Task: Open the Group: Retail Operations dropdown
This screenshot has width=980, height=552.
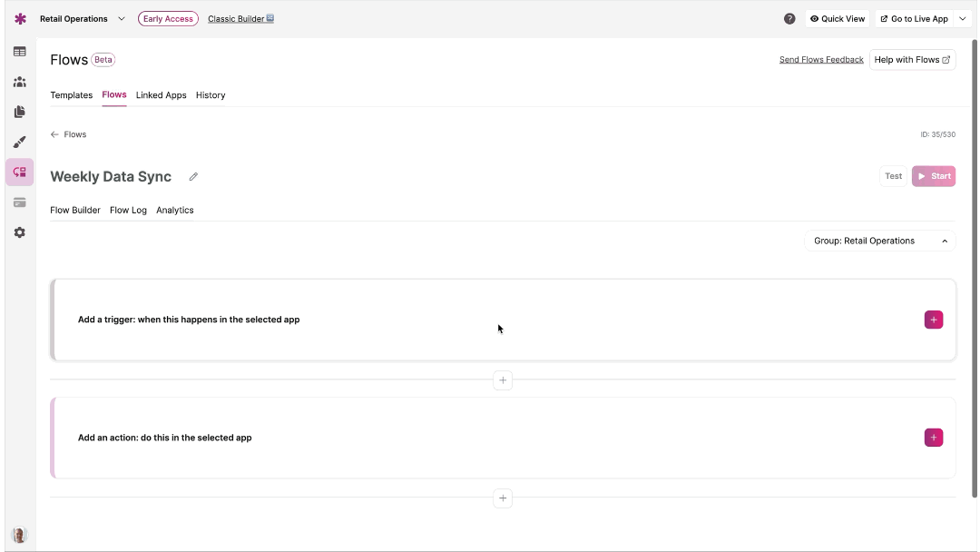Action: (x=879, y=241)
